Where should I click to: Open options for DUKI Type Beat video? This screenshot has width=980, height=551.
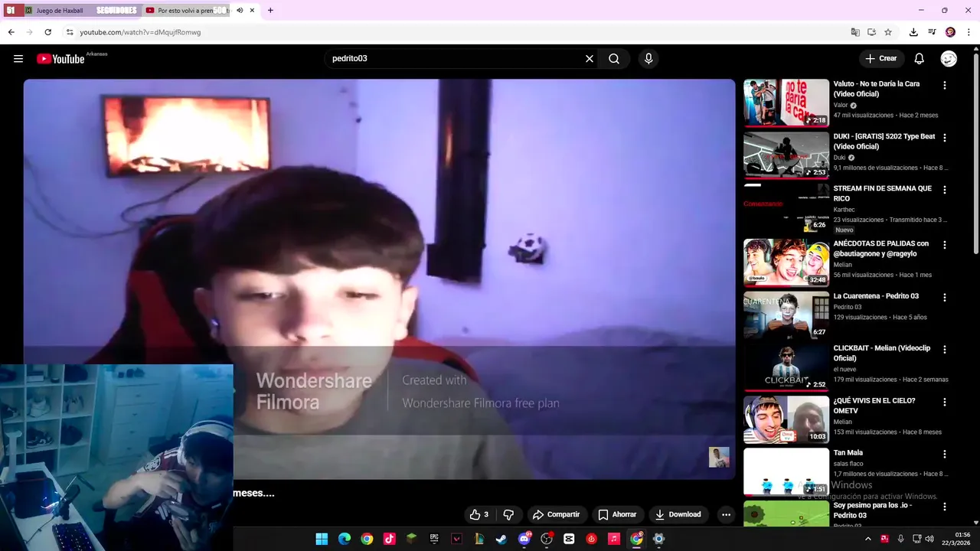944,138
